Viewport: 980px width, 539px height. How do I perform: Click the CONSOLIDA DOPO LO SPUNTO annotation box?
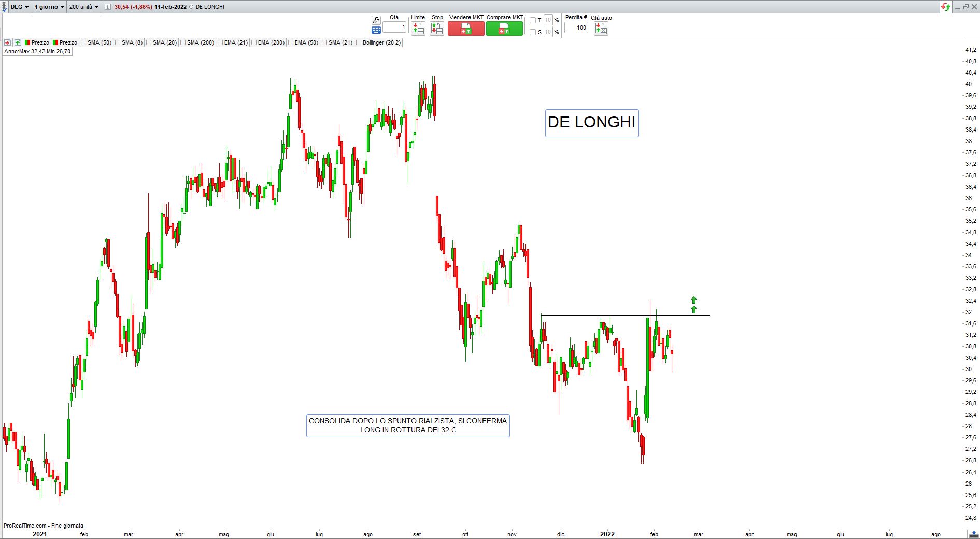(x=408, y=425)
